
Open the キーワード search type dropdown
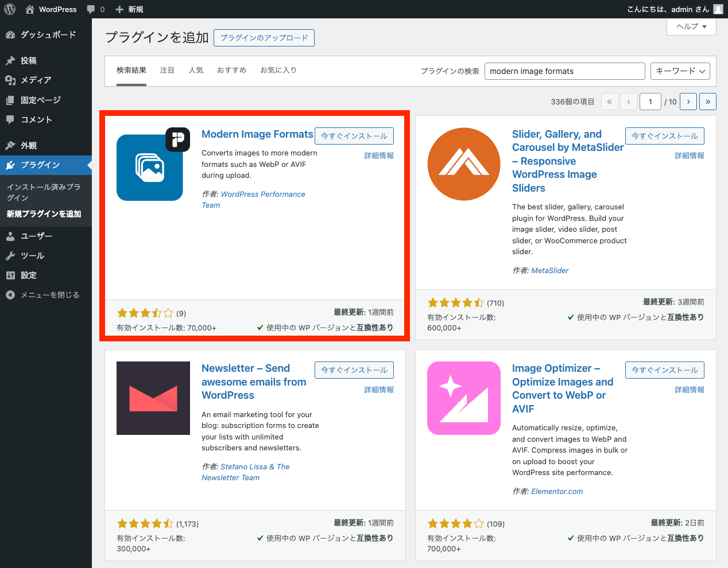(680, 71)
